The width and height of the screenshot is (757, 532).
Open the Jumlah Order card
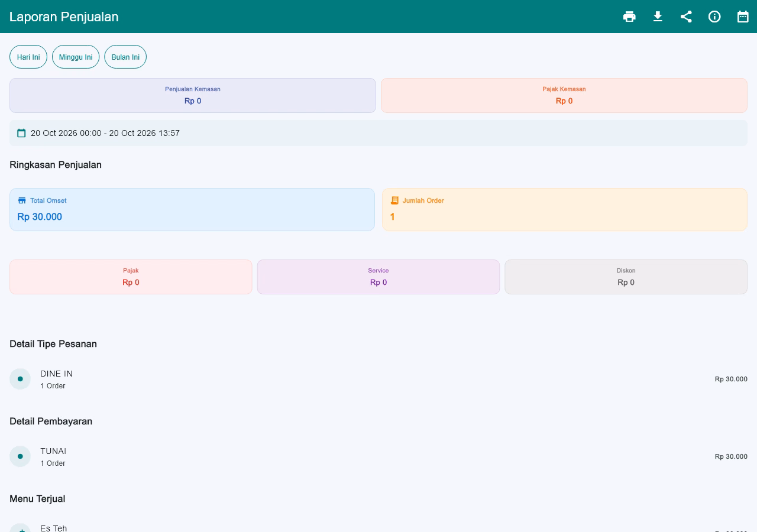(x=565, y=209)
